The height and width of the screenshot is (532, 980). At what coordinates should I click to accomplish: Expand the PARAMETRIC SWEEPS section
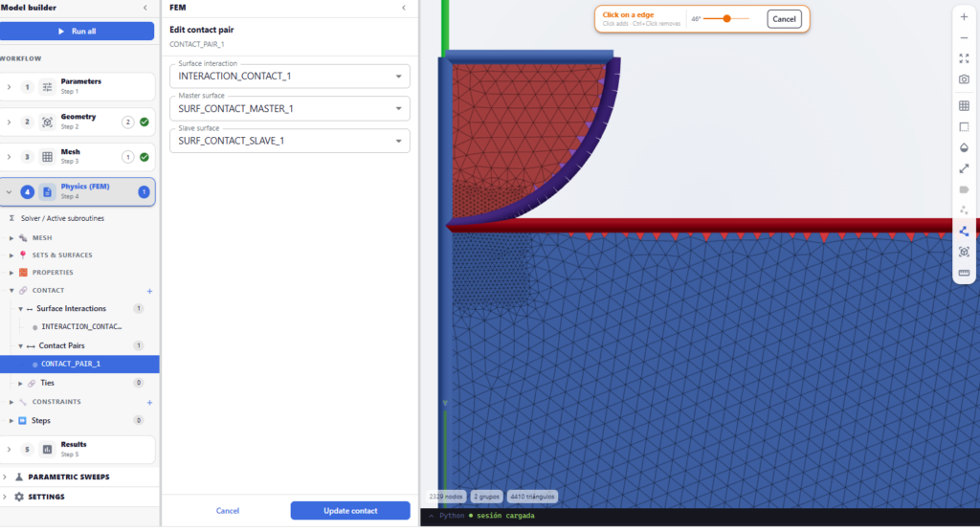pos(5,477)
